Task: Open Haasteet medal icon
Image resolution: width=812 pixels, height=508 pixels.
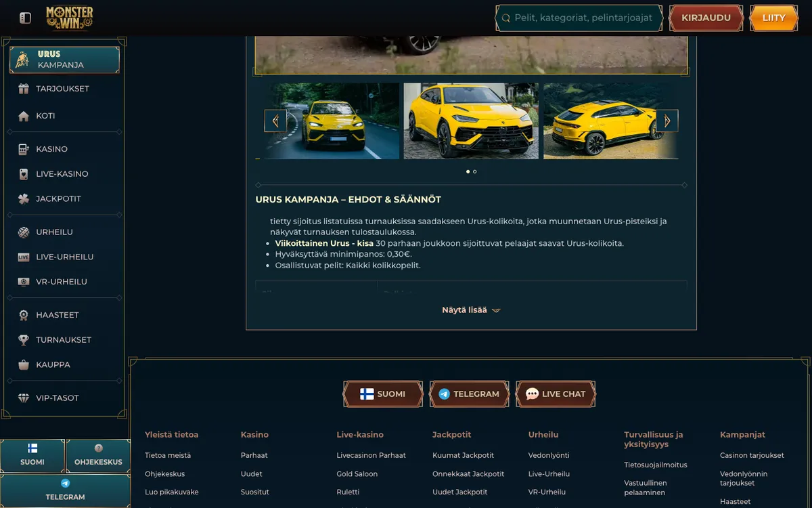Action: [24, 315]
